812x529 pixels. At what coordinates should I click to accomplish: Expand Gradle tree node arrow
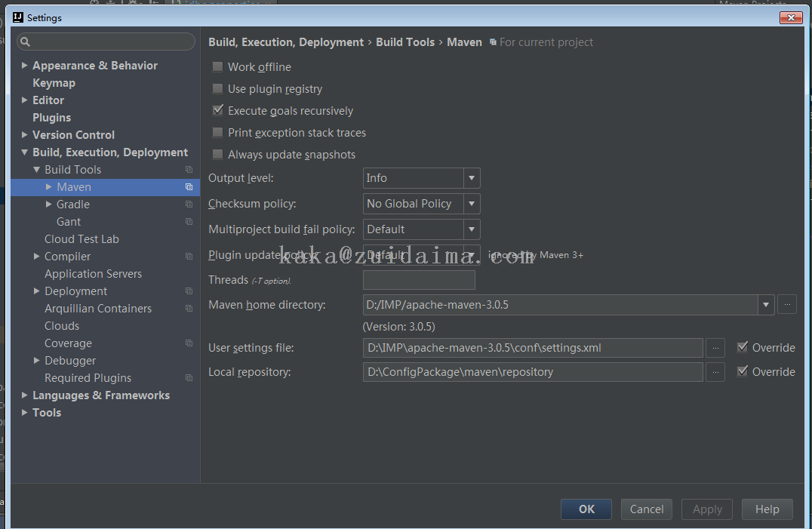[x=48, y=205]
